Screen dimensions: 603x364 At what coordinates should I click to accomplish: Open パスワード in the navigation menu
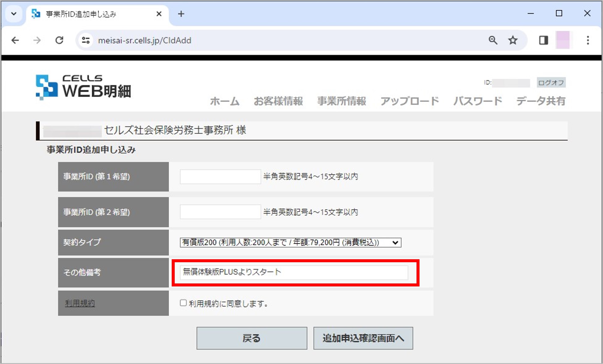point(478,101)
